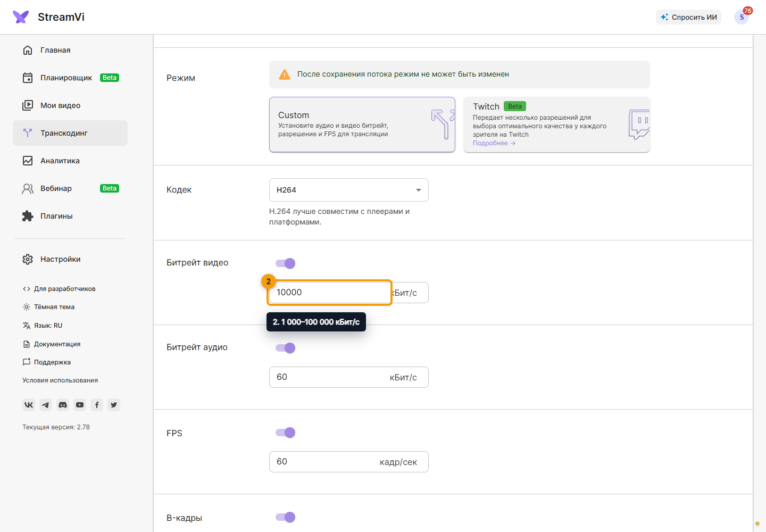
Task: Open the Facebook social icon
Action: coord(97,405)
